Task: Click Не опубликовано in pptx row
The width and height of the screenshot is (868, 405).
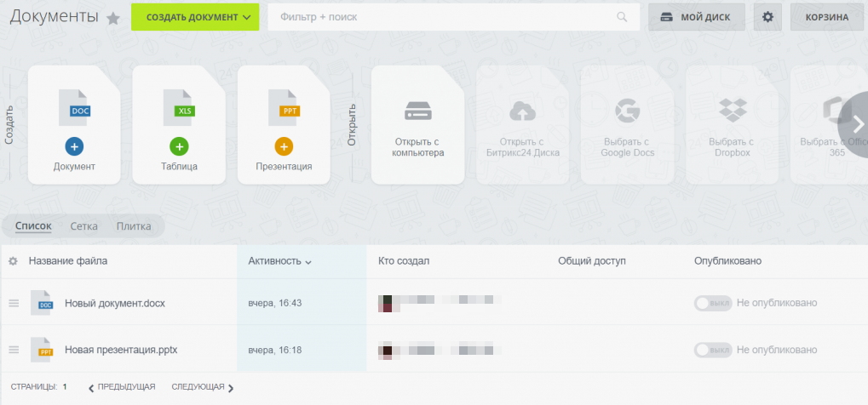Action: 777,350
